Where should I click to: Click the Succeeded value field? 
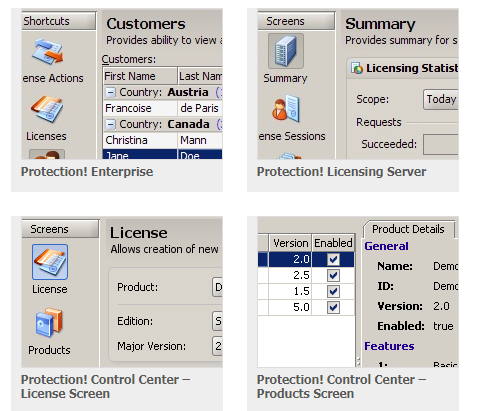click(441, 144)
